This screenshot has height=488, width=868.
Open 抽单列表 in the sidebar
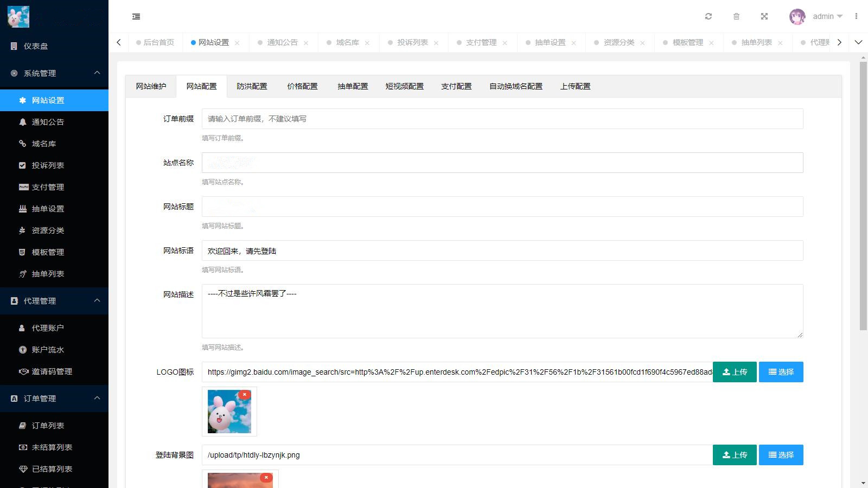click(54, 274)
